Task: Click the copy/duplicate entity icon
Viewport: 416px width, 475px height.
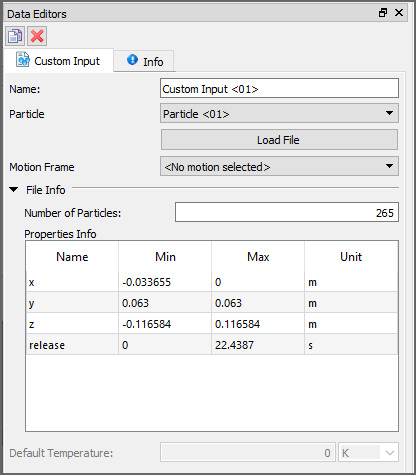Action: click(15, 36)
